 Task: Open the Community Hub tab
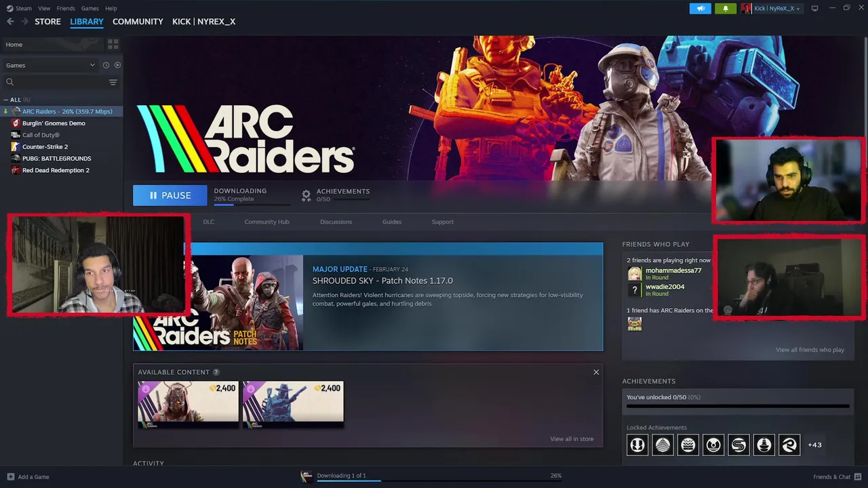click(267, 222)
